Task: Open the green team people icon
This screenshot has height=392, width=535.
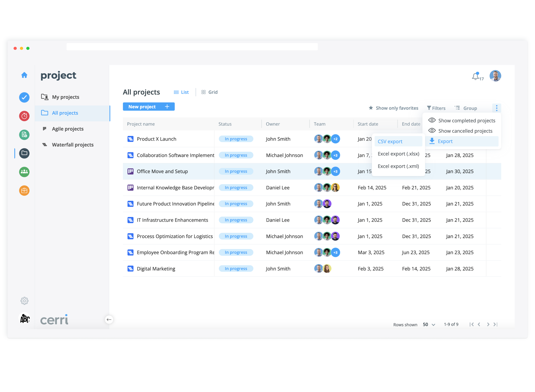Action: tap(24, 172)
